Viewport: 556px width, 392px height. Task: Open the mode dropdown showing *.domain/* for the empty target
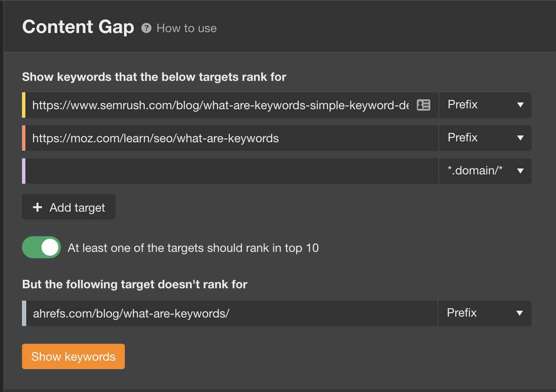485,171
